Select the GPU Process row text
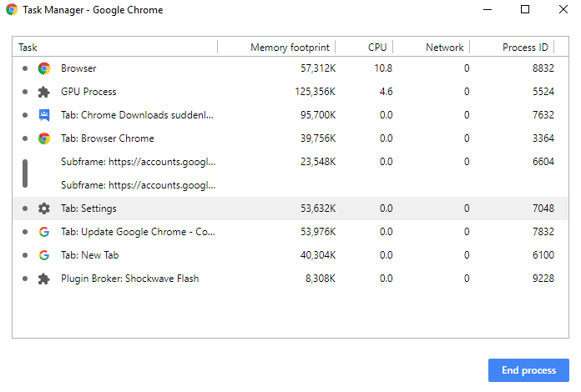 click(x=88, y=92)
